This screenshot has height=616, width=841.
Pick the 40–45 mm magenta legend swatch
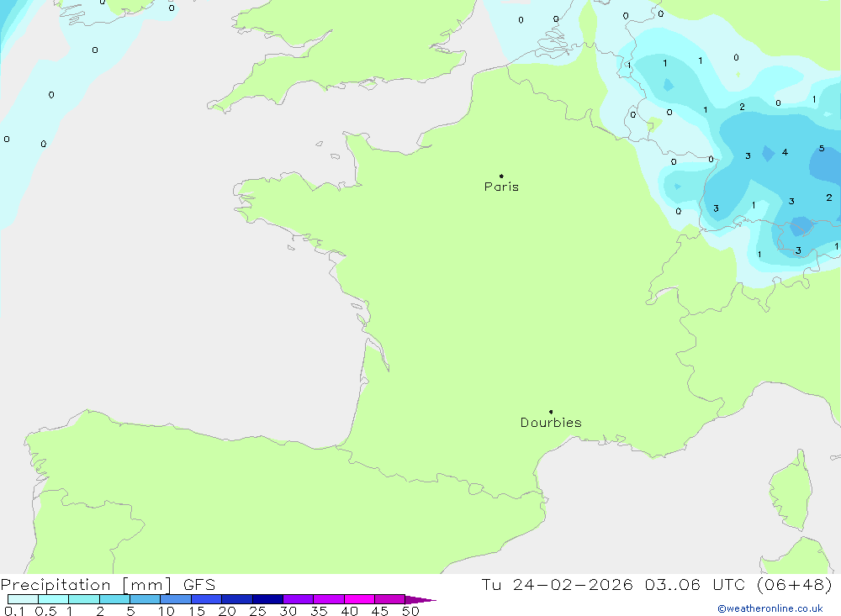(x=359, y=599)
